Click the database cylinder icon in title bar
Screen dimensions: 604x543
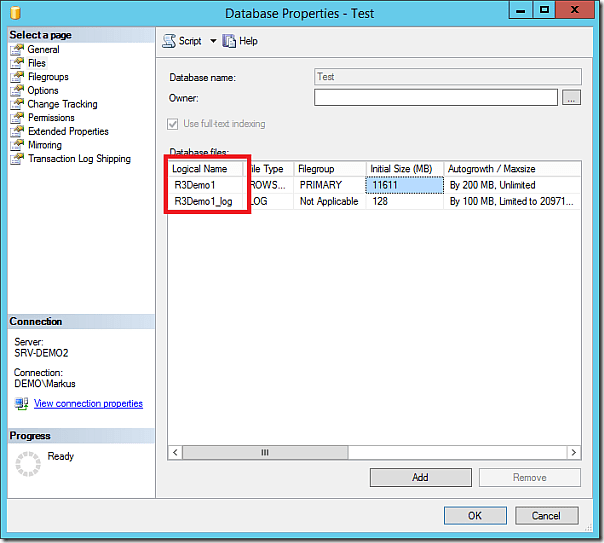pos(15,13)
